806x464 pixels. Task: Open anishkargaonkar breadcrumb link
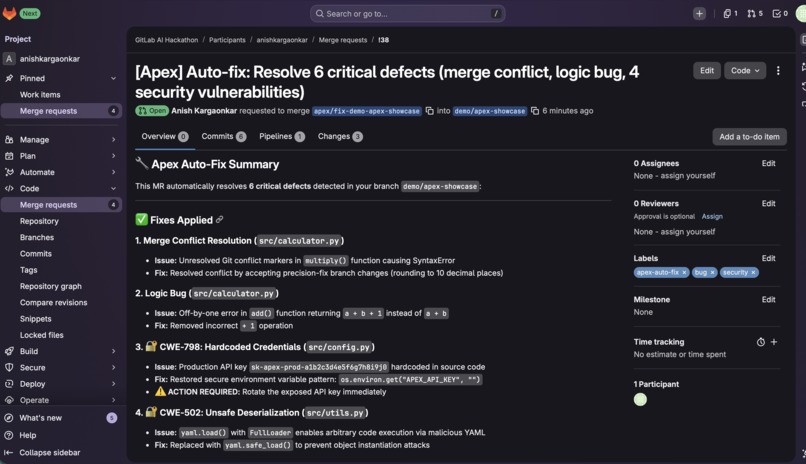[282, 40]
